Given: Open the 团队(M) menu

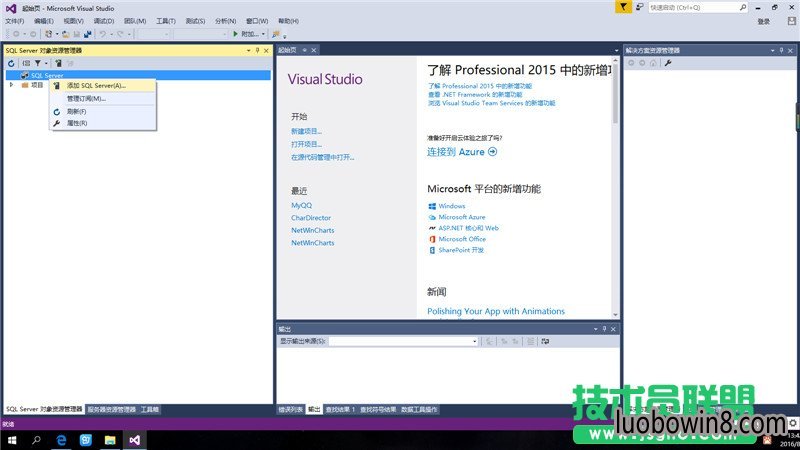Looking at the screenshot, I should [x=135, y=21].
